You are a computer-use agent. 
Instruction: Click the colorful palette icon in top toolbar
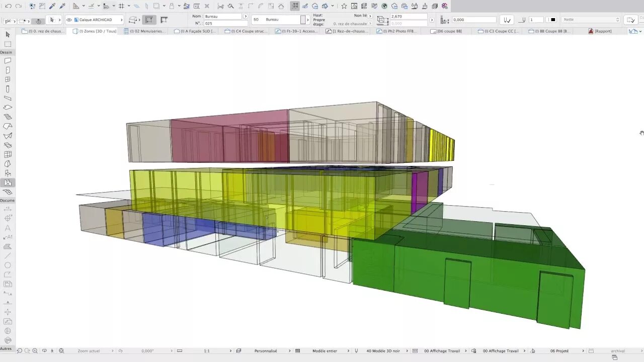(x=445, y=6)
